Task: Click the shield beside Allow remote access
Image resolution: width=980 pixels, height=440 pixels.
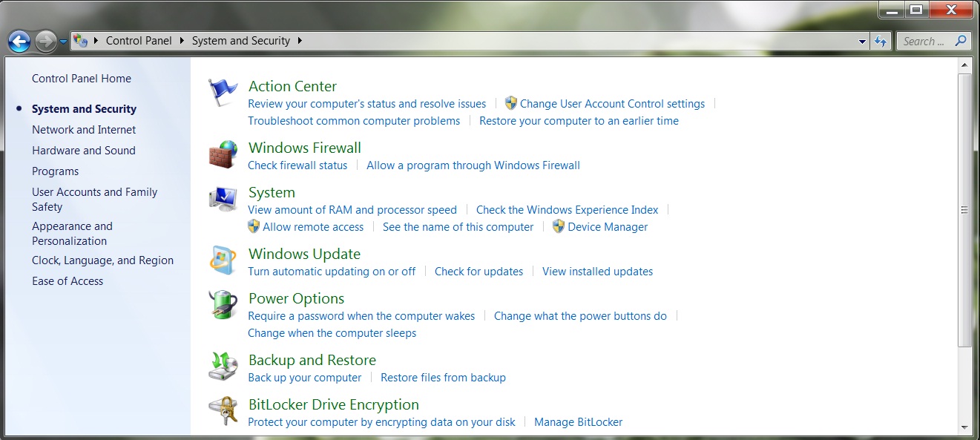Action: pyautogui.click(x=254, y=226)
